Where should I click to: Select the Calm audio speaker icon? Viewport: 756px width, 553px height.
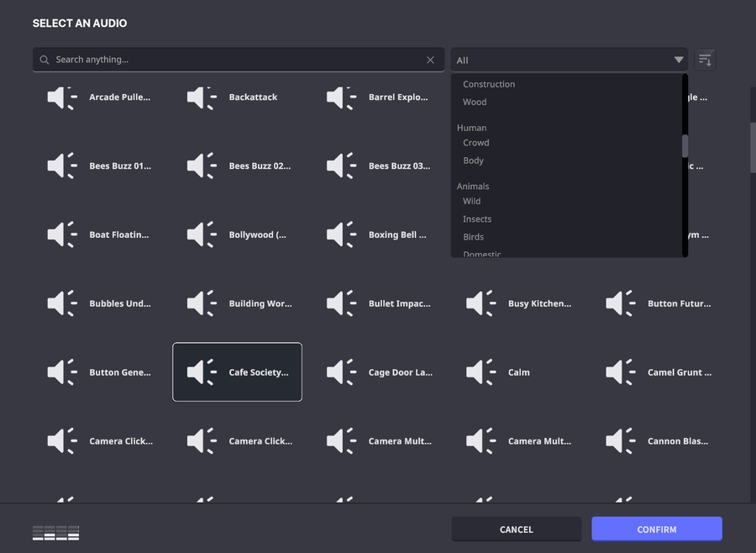click(480, 372)
